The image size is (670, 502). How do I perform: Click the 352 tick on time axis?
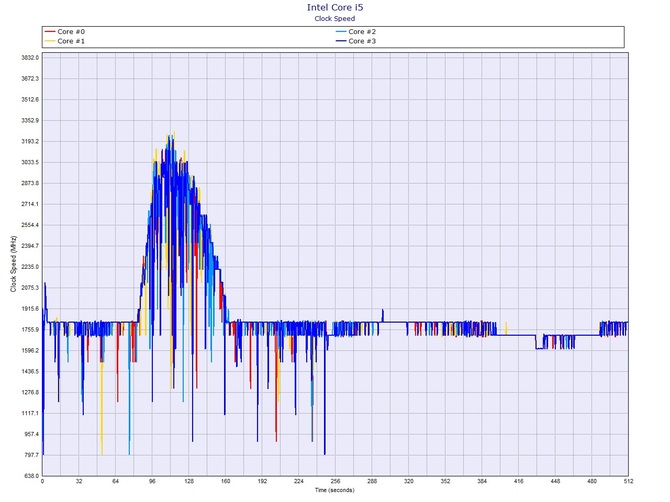point(445,481)
